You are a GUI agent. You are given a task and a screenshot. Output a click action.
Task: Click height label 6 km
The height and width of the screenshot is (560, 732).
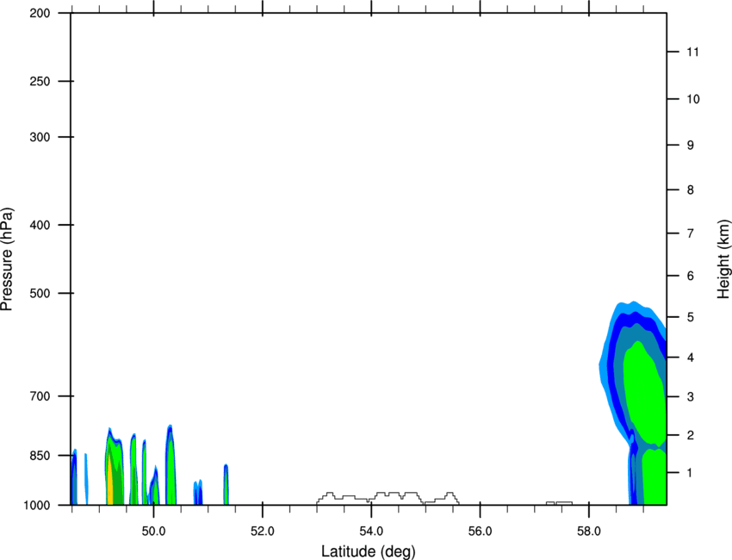[690, 276]
